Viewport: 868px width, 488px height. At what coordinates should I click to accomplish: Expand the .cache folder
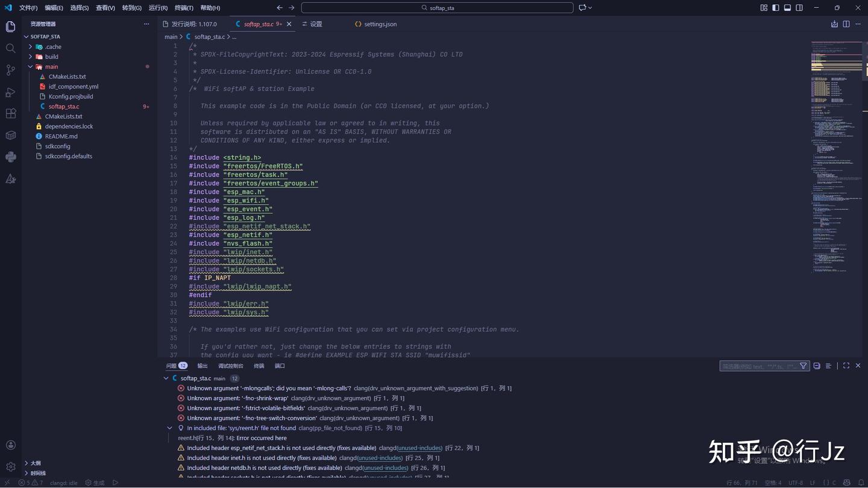pyautogui.click(x=30, y=46)
